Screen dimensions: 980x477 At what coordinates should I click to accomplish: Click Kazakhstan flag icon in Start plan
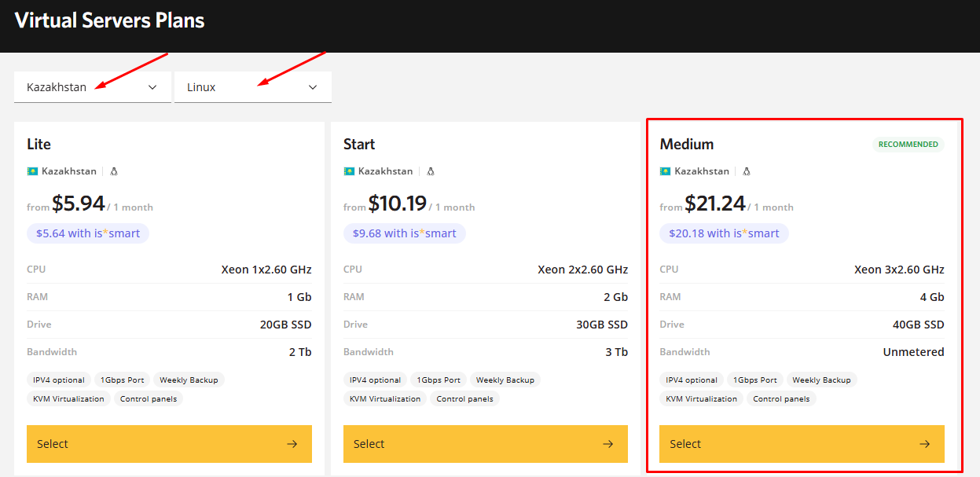click(349, 171)
